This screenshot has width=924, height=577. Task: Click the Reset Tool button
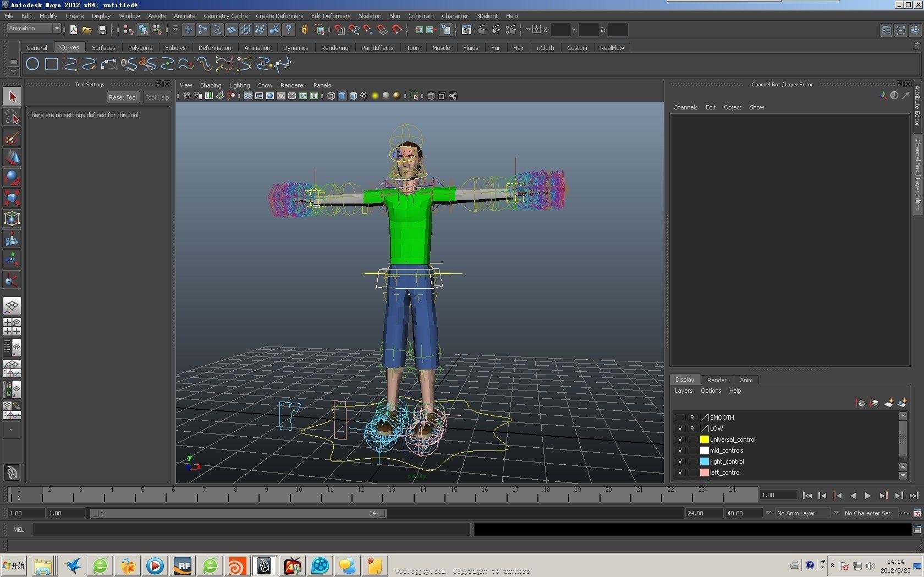[123, 97]
